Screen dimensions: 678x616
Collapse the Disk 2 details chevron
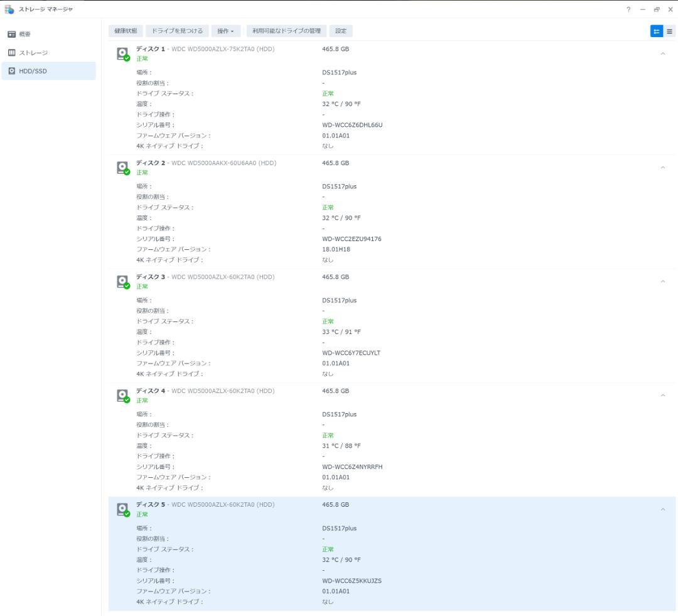click(x=663, y=168)
